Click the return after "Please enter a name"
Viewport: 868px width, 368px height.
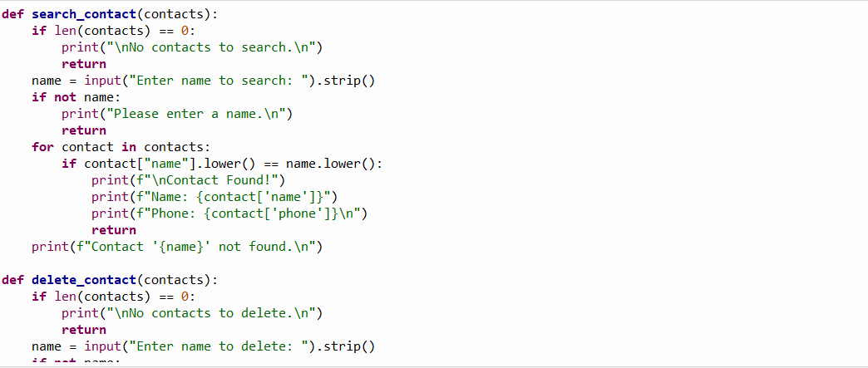[84, 130]
